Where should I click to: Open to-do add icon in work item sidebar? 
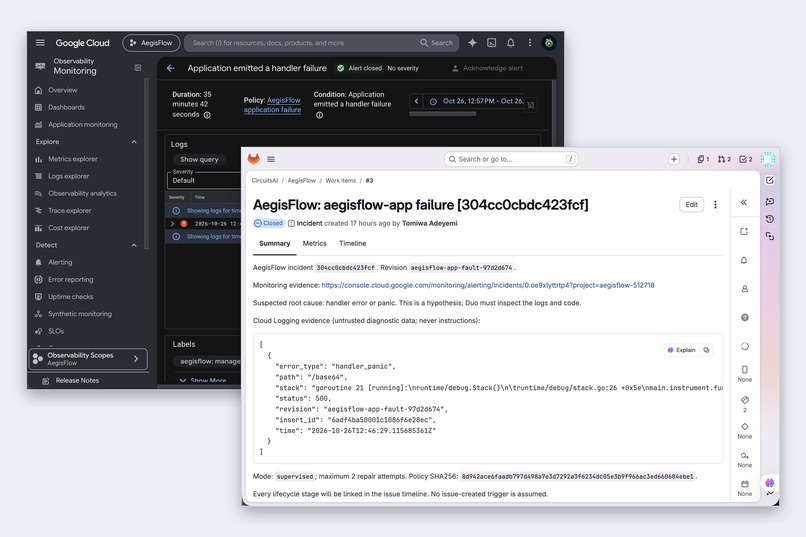pyautogui.click(x=744, y=231)
